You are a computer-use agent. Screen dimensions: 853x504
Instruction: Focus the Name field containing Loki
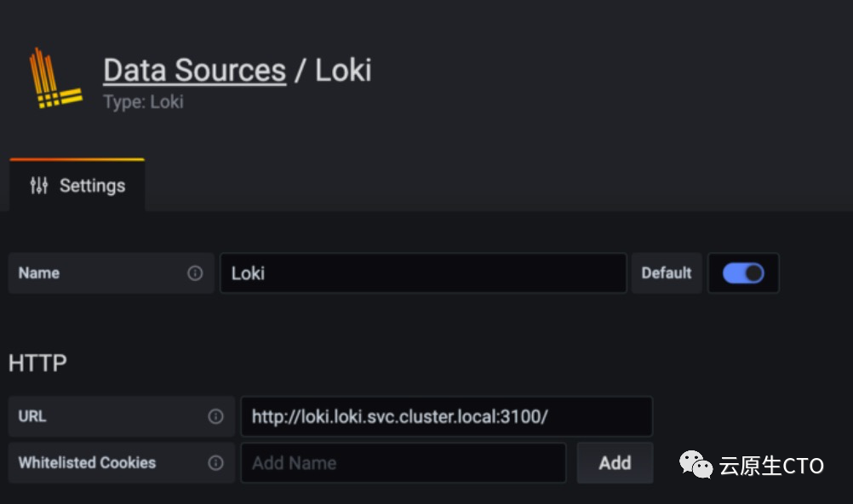tap(423, 273)
